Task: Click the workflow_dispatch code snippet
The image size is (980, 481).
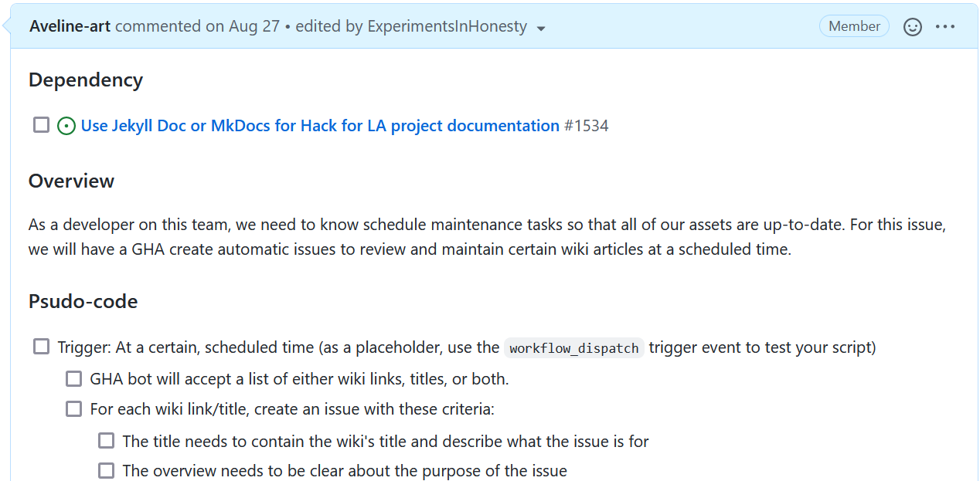Action: point(574,348)
